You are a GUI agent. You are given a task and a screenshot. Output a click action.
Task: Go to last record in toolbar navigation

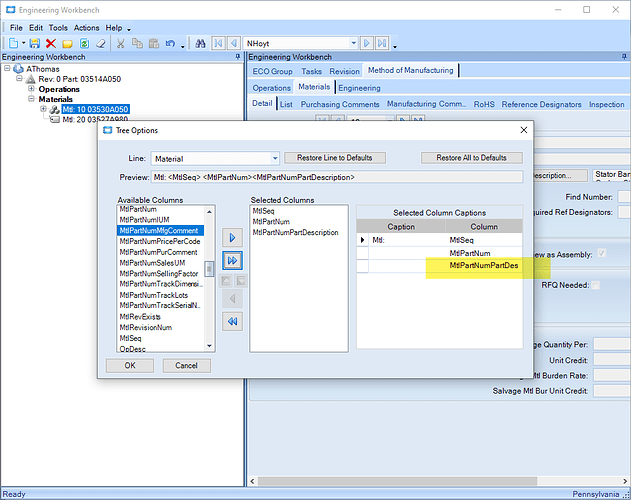382,43
